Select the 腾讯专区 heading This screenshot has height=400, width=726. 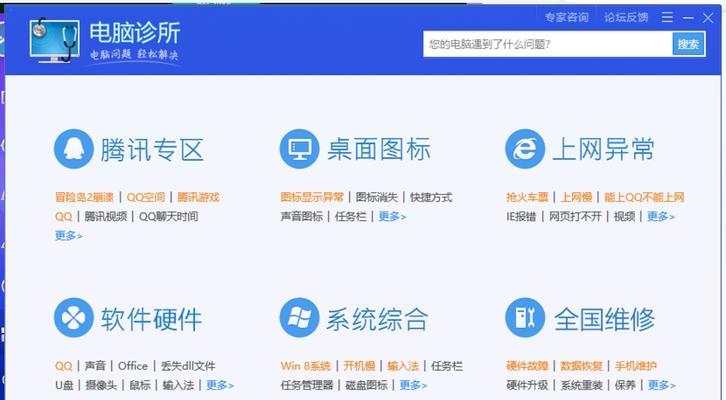[x=152, y=150]
